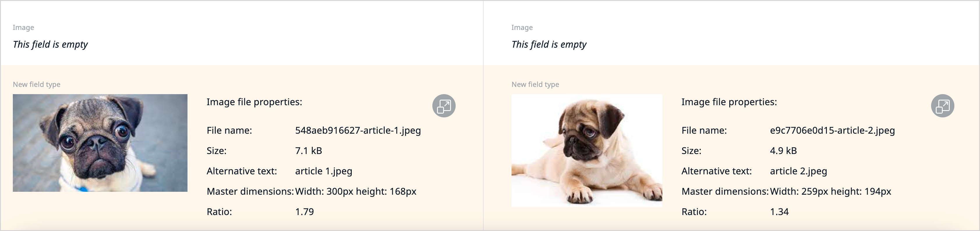Select the right 'Image' field label
This screenshot has width=980, height=231.
pos(522,27)
